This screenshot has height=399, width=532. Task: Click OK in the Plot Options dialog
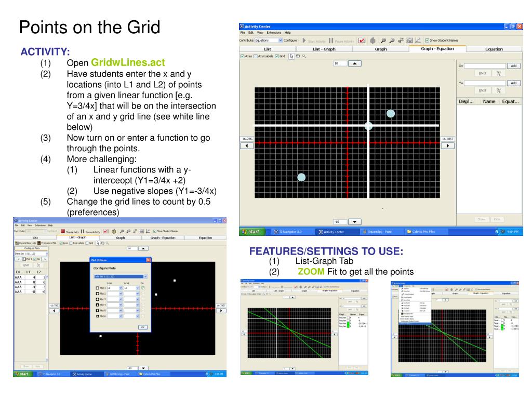click(x=143, y=327)
